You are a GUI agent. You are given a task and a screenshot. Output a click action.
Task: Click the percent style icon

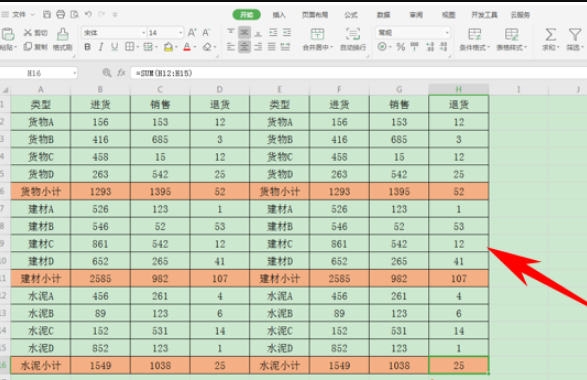tap(401, 47)
